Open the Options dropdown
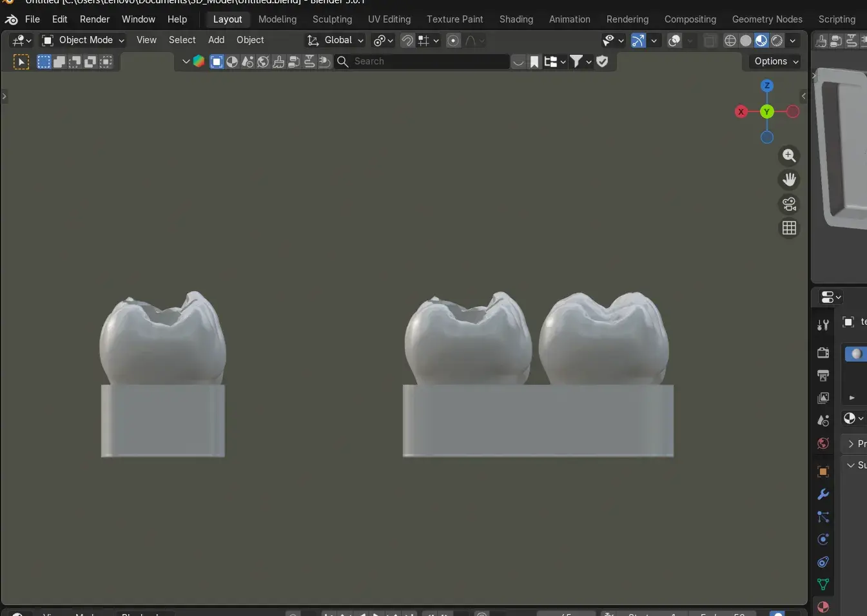 tap(776, 61)
